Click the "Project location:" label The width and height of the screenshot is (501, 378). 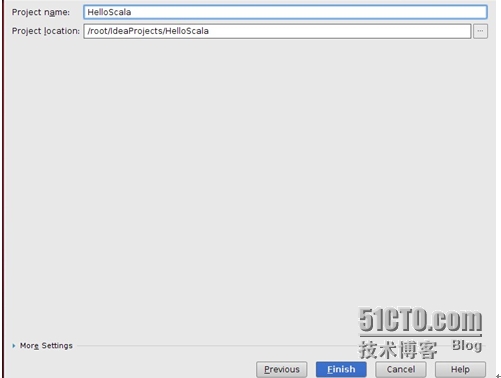tap(46, 31)
